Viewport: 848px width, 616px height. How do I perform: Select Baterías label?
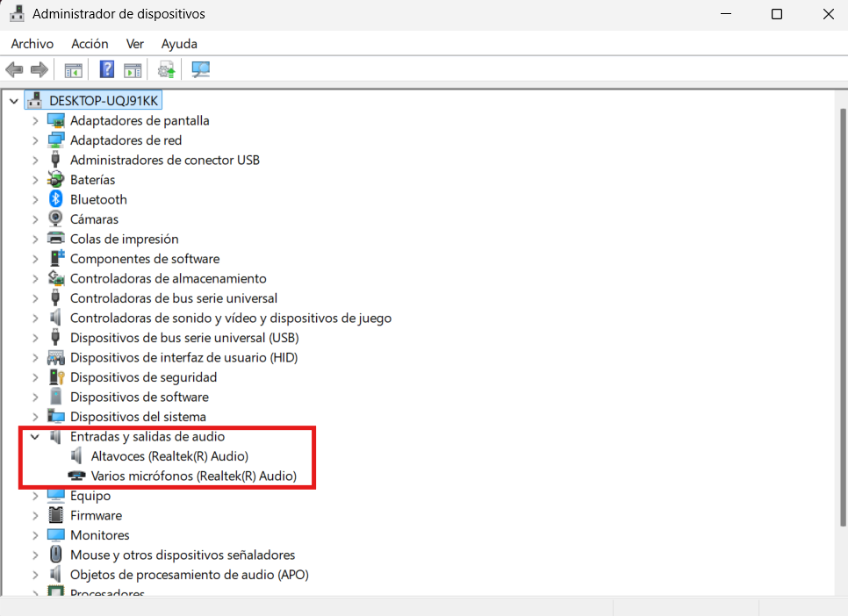coord(92,180)
